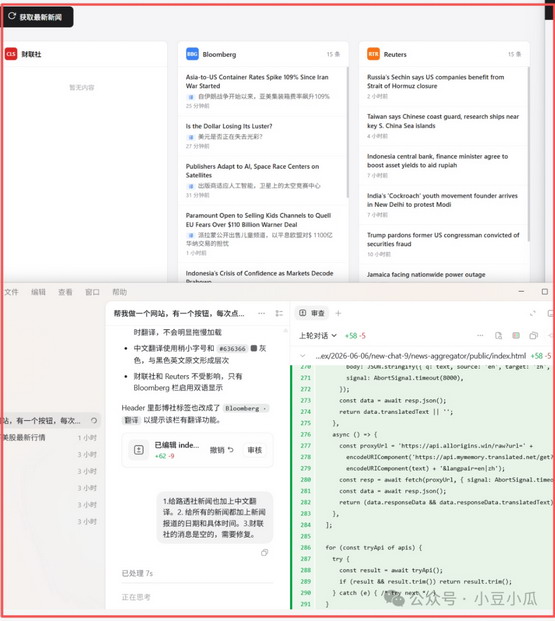Click the copy icon below the user message
555x621 pixels.
(265, 552)
